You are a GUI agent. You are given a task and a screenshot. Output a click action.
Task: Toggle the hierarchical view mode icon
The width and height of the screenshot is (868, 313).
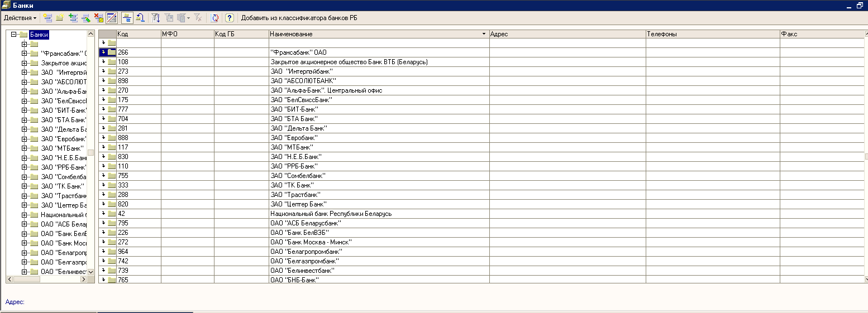(111, 18)
